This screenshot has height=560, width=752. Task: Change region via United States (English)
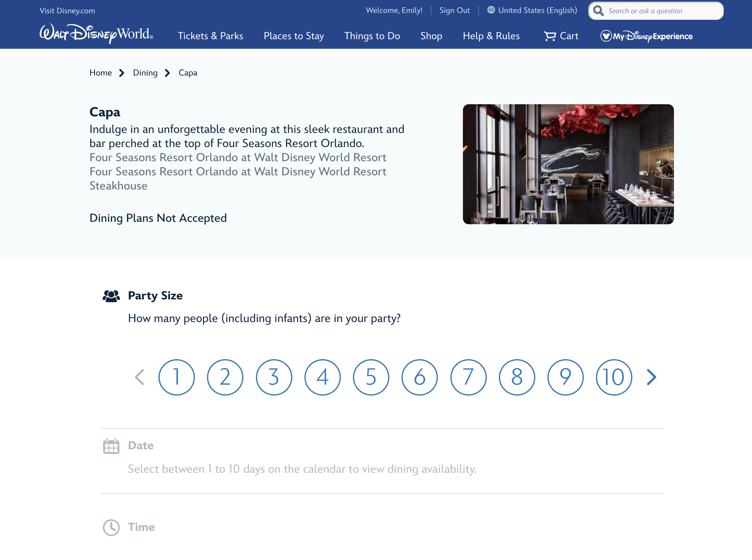[x=532, y=10]
